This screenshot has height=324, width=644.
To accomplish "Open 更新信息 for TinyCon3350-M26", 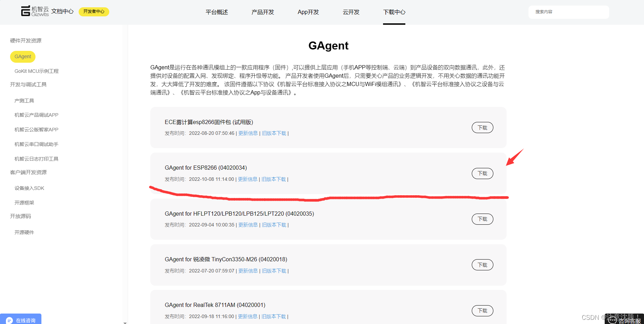I will [x=248, y=271].
